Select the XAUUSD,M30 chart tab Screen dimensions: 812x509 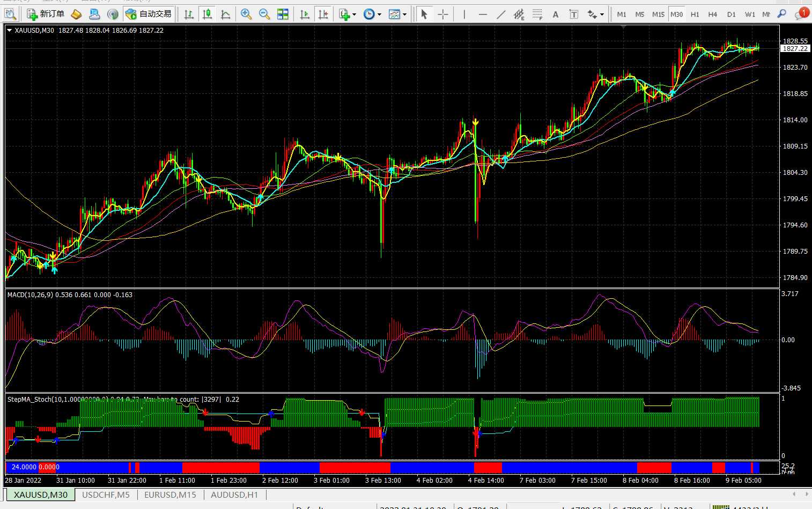pyautogui.click(x=41, y=495)
